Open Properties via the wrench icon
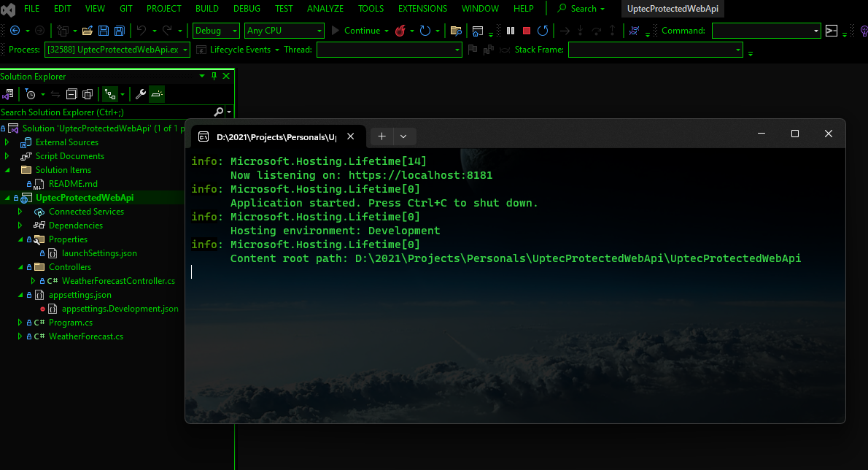 (x=141, y=94)
